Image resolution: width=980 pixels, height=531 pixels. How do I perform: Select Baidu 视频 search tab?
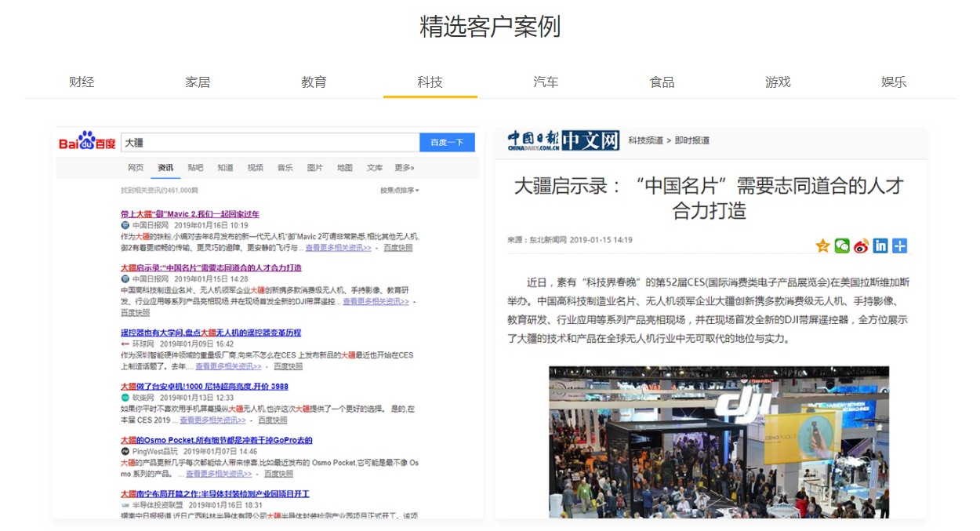256,168
